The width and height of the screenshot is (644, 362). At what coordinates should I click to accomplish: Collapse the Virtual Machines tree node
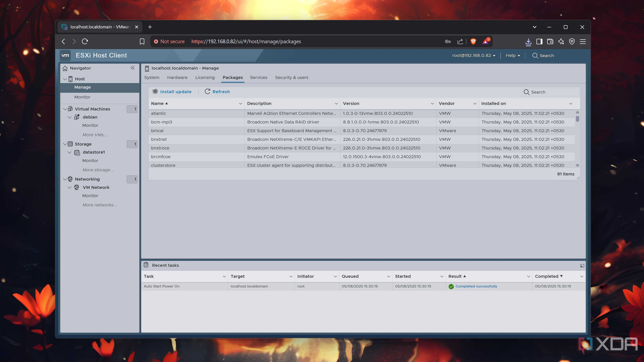[65, 109]
